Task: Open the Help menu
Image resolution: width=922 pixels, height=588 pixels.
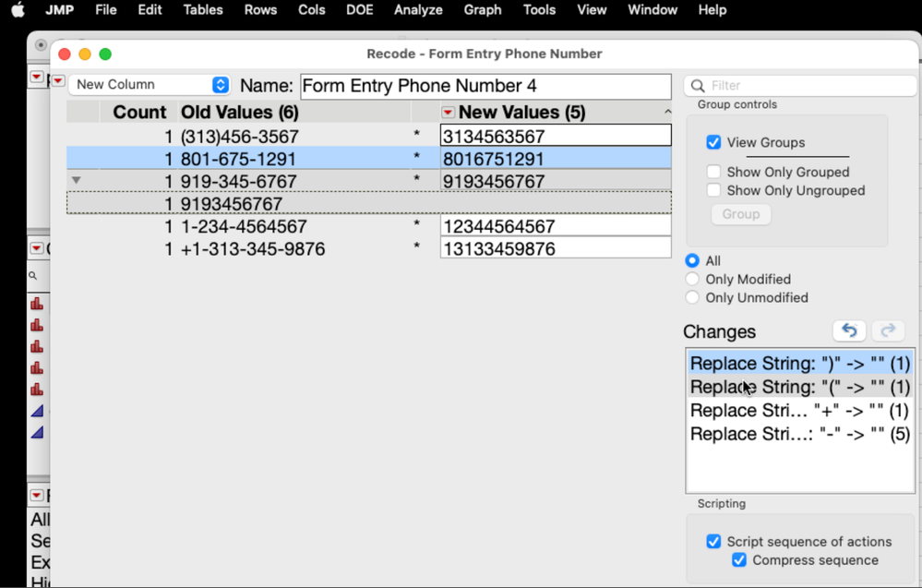Action: [x=712, y=10]
